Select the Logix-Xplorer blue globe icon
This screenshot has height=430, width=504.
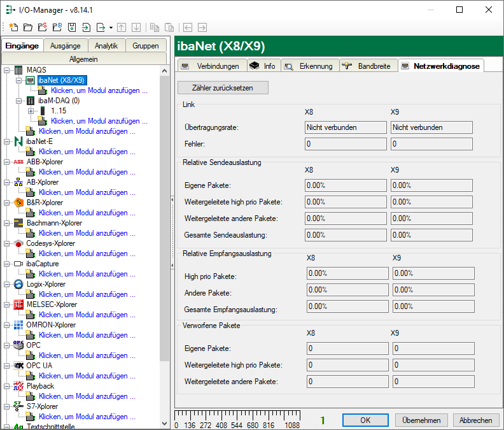click(x=18, y=284)
